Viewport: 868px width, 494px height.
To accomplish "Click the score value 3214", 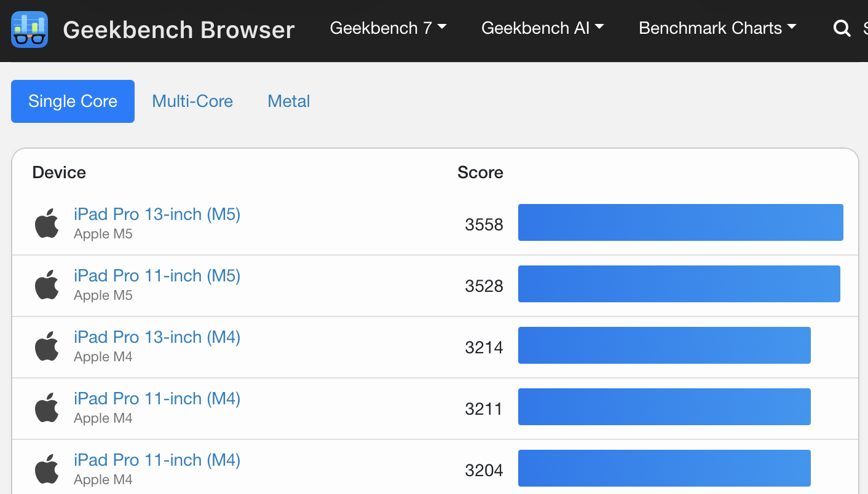I will 484,348.
